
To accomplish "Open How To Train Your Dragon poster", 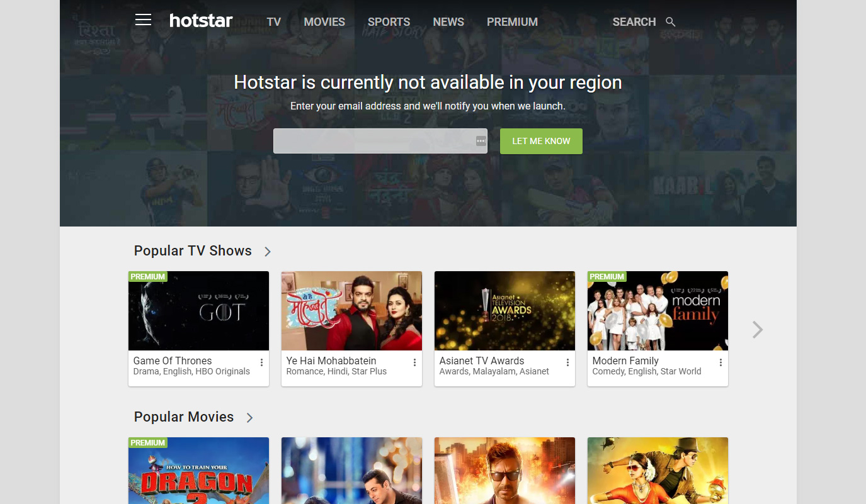I will point(198,471).
